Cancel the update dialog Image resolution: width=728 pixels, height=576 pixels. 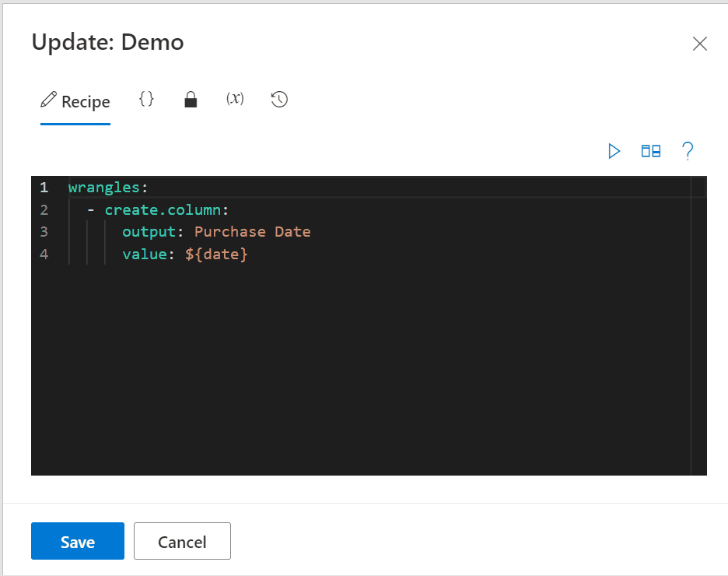182,541
